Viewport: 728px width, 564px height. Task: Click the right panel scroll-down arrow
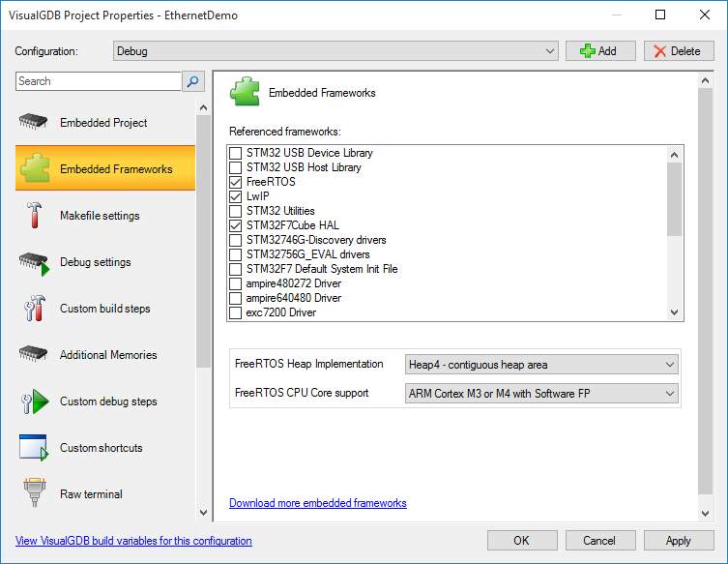(705, 514)
